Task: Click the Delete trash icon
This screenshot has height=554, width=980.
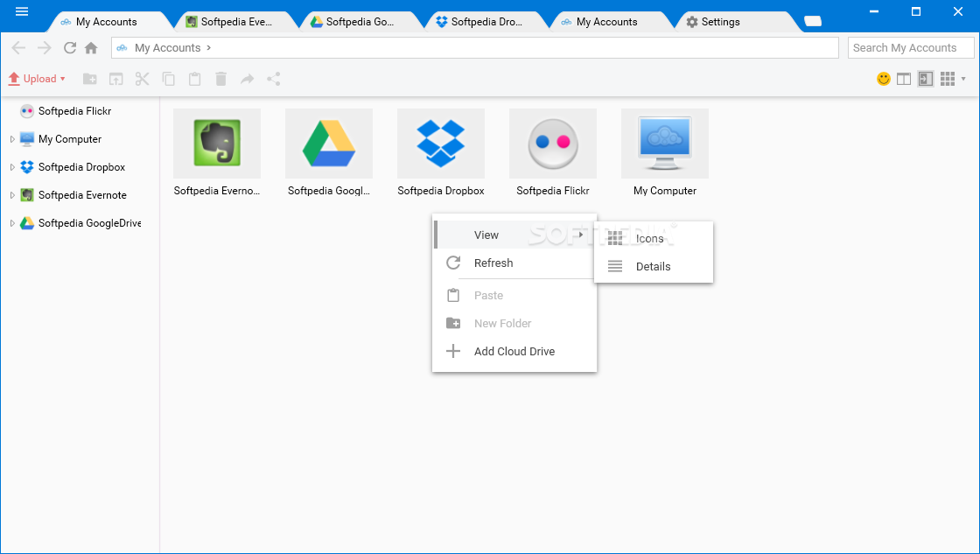Action: tap(220, 79)
